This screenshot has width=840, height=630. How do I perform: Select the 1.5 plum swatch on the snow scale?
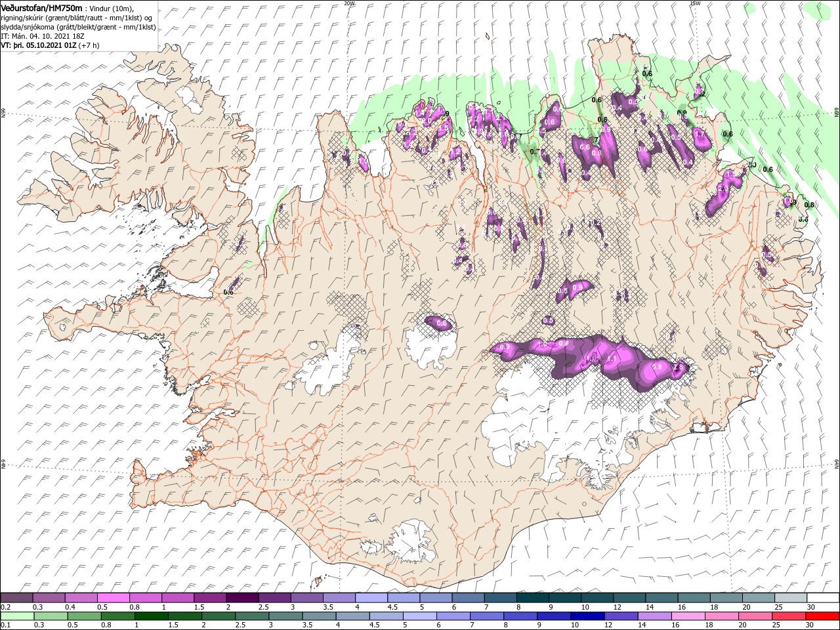210,598
